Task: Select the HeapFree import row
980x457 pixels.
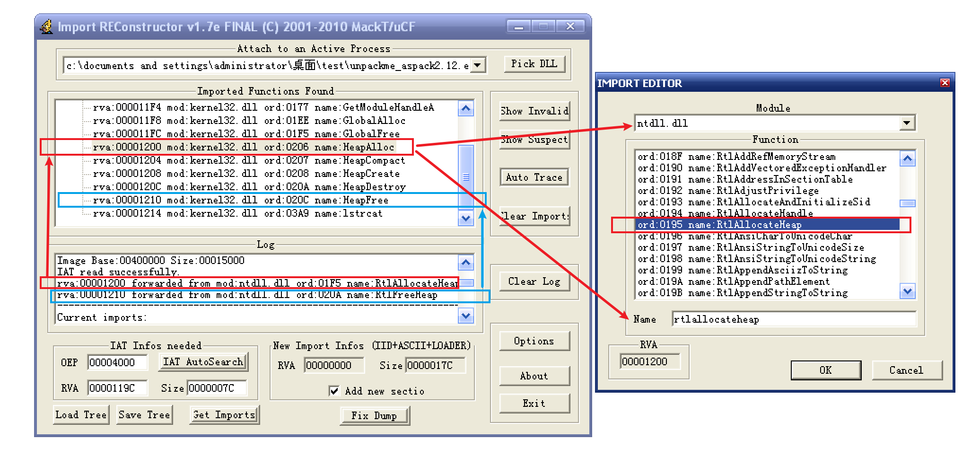Action: tap(241, 200)
